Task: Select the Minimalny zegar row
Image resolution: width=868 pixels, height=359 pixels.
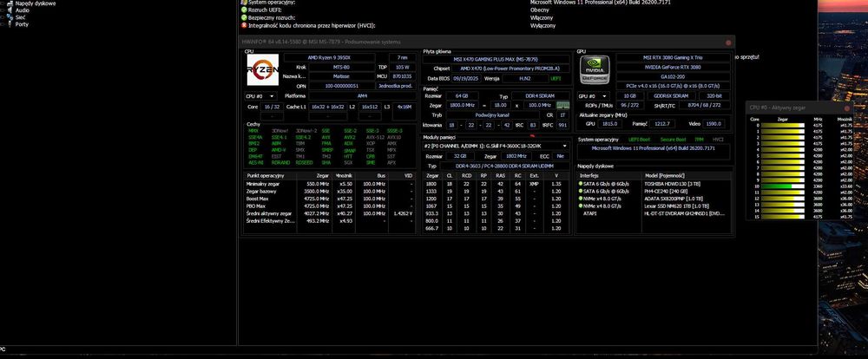Action: tap(329, 183)
